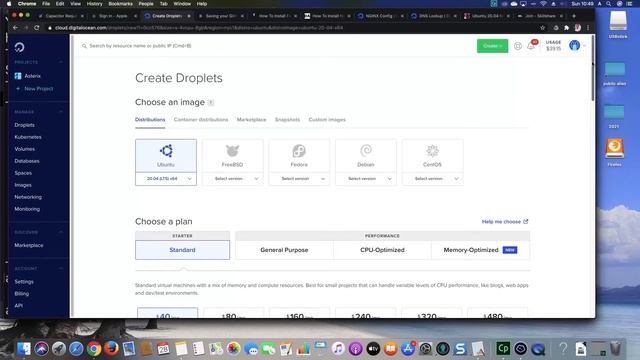This screenshot has width=640, height=360.
Task: Open the Bookmarks menu
Action: pyautogui.click(x=120, y=4)
